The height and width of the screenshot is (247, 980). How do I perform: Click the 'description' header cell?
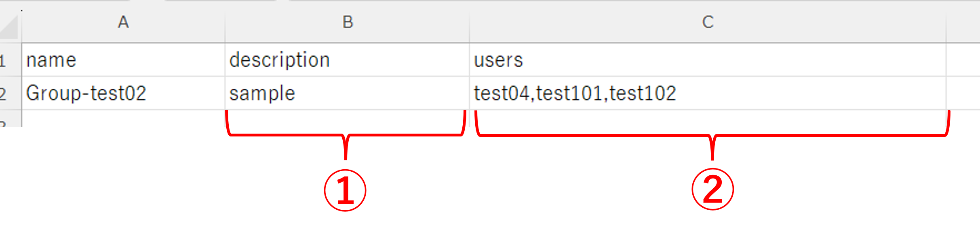347,60
